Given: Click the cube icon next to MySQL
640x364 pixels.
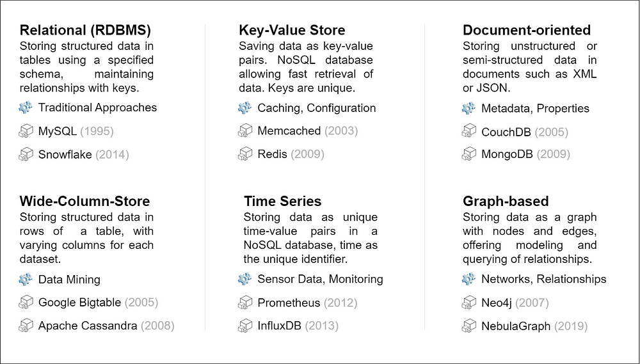Looking at the screenshot, I should click(x=26, y=132).
